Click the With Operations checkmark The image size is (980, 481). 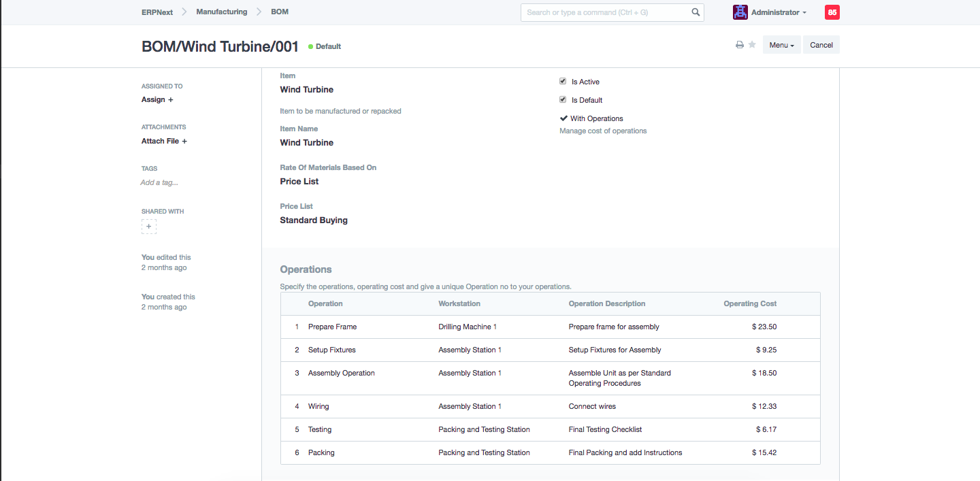563,118
